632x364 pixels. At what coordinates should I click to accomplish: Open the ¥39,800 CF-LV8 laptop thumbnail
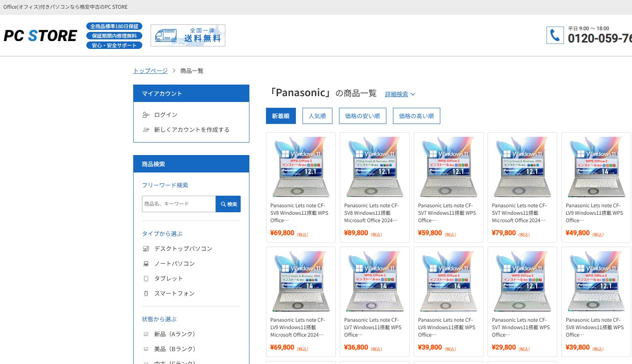(449, 281)
